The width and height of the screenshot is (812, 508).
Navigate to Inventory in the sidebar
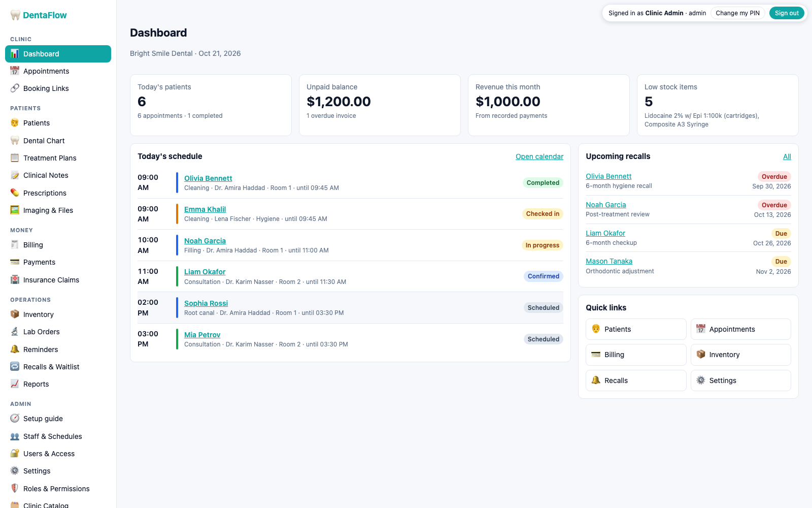pos(58,314)
